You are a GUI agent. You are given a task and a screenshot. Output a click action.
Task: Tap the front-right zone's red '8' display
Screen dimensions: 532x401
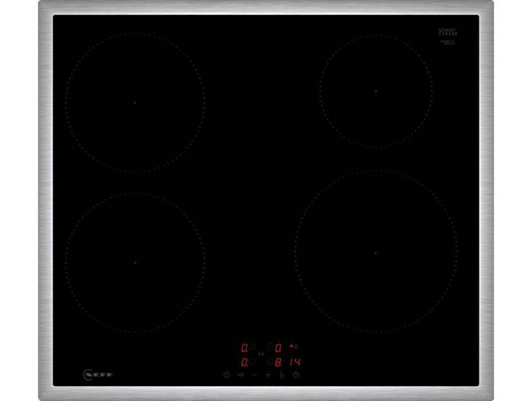point(278,362)
